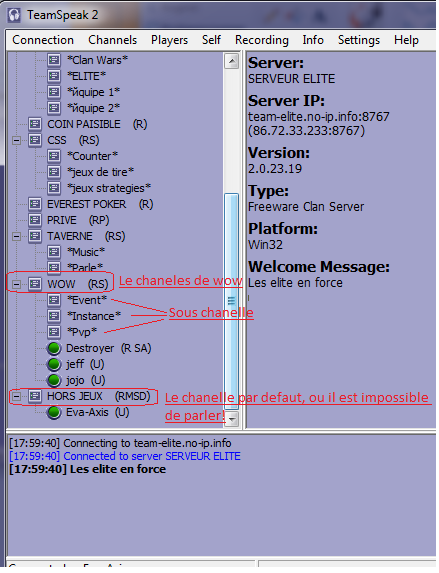Viewport: 439px width, 573px height.
Task: Select the *Instance* sub-channel name
Action: coord(94,316)
